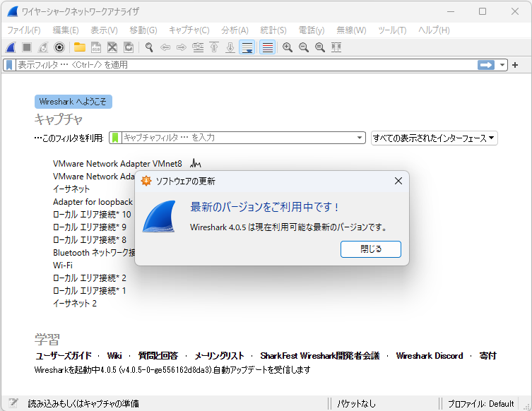
Task: Click the close capture file icon
Action: pos(112,47)
